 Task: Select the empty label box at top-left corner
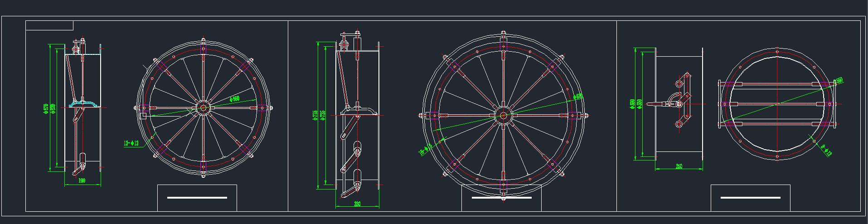pyautogui.click(x=49, y=25)
